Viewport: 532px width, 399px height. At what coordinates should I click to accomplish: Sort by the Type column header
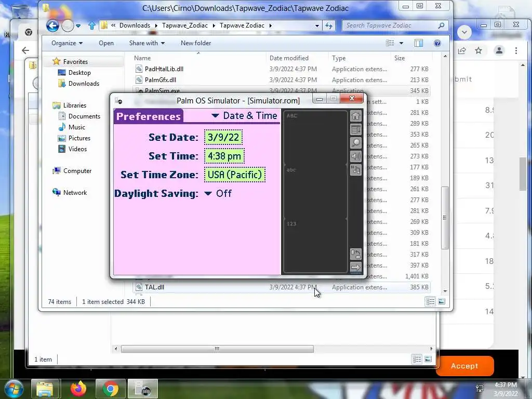pos(360,58)
